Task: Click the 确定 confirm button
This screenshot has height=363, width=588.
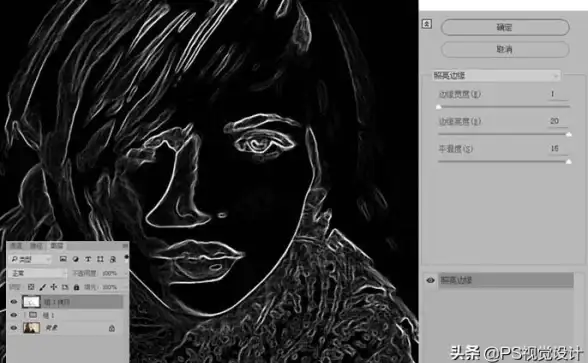Action: pyautogui.click(x=505, y=27)
